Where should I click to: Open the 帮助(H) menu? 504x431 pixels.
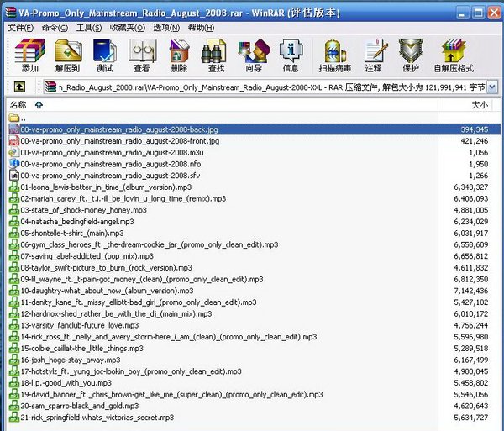(201, 28)
